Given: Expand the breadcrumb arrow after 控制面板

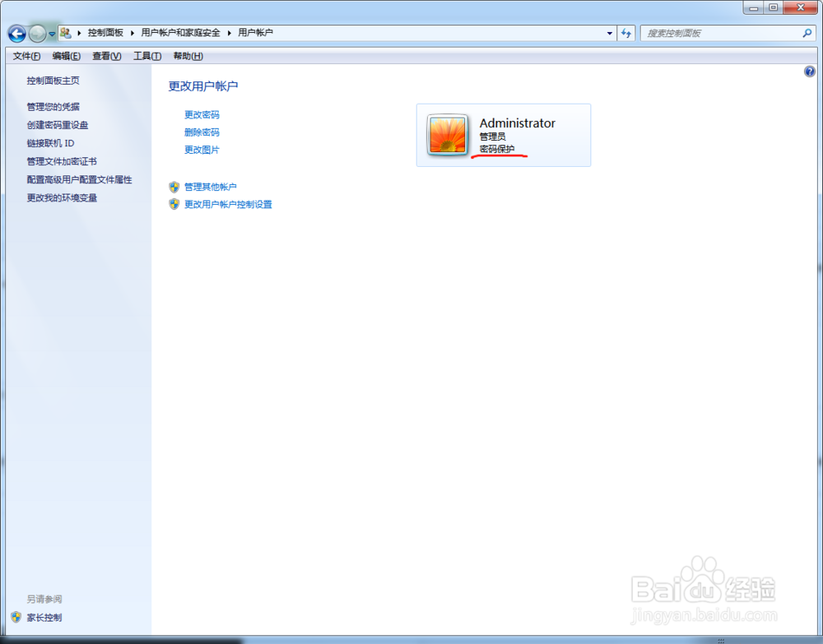Looking at the screenshot, I should [133, 32].
